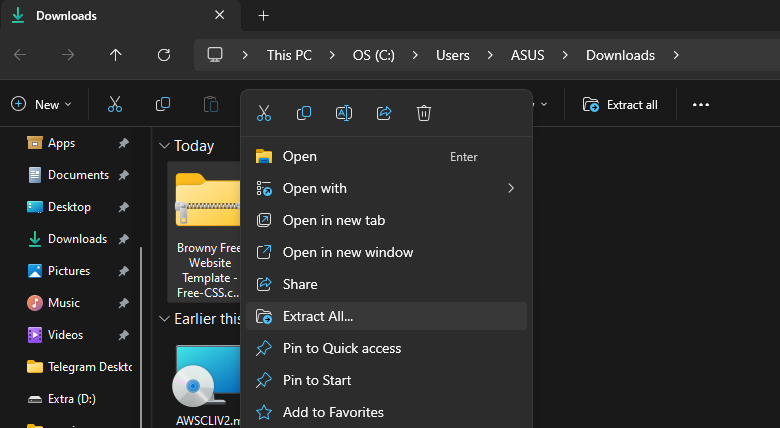Viewport: 780px width, 428px height.
Task: Select Extract All... from context menu
Action: [x=318, y=316]
